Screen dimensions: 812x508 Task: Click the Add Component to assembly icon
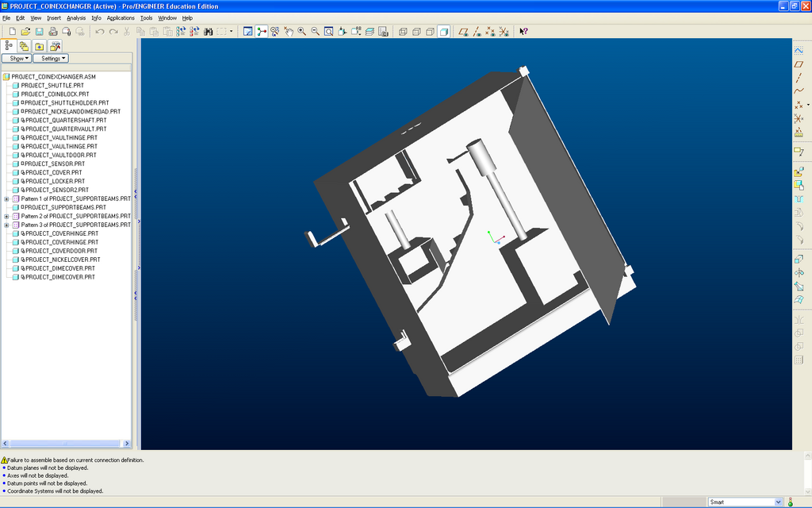(x=799, y=171)
